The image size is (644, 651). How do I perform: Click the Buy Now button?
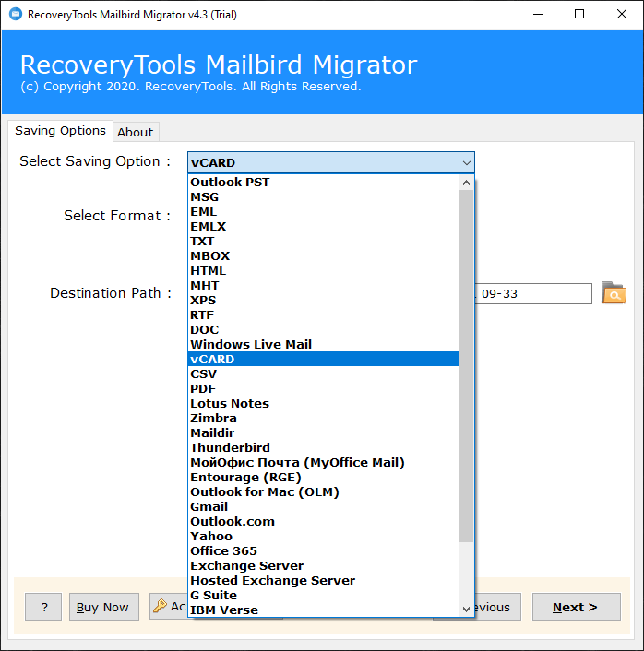pos(104,607)
